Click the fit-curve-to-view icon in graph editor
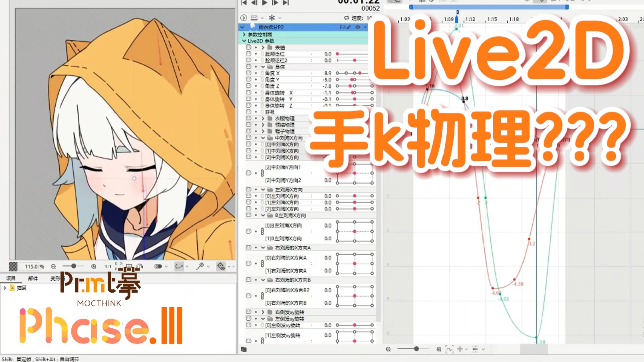The height and width of the screenshot is (362, 644). 449,349
